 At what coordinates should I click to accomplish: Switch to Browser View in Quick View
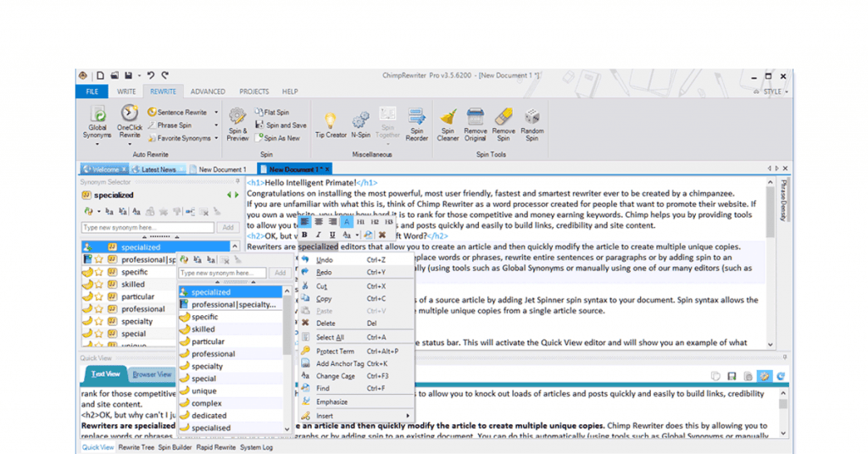(x=152, y=375)
